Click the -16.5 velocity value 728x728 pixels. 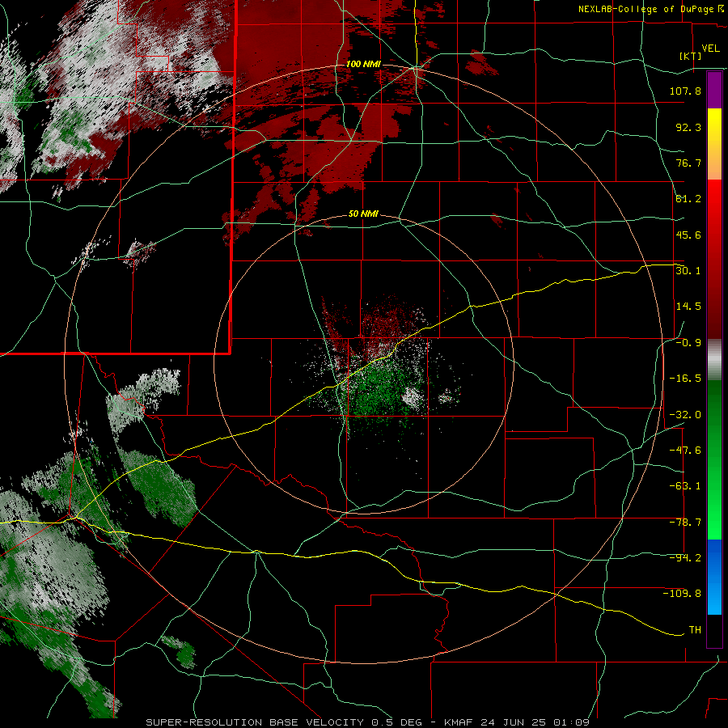pyautogui.click(x=685, y=379)
